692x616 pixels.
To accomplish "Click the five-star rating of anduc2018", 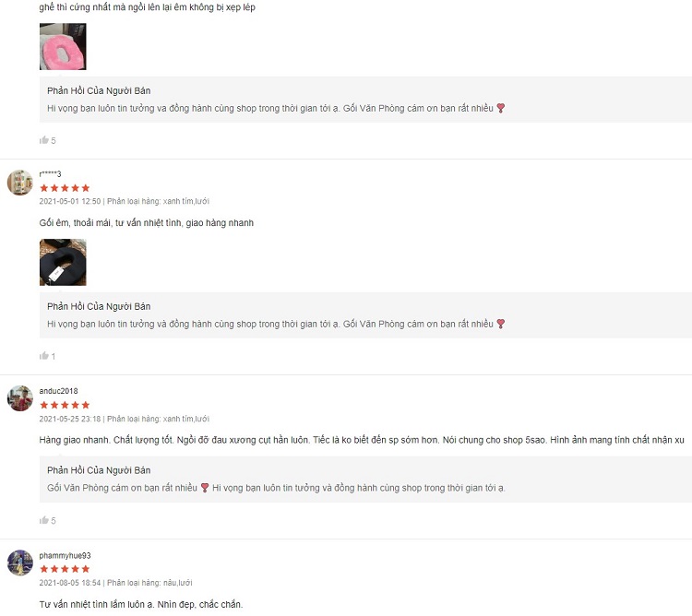I will click(x=65, y=405).
